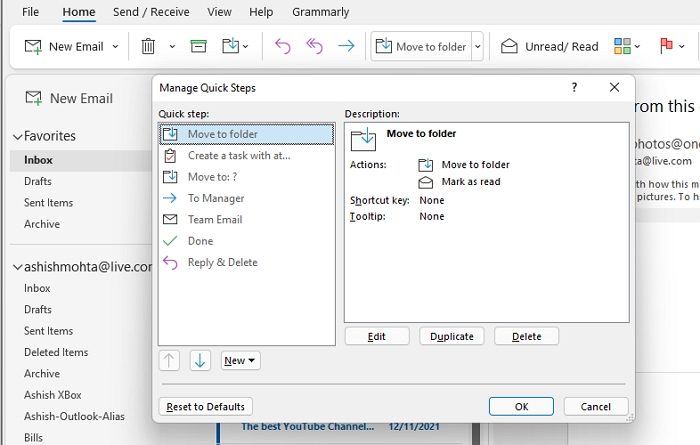Image resolution: width=700 pixels, height=445 pixels.
Task: Click the Duplicate button
Action: pos(452,337)
